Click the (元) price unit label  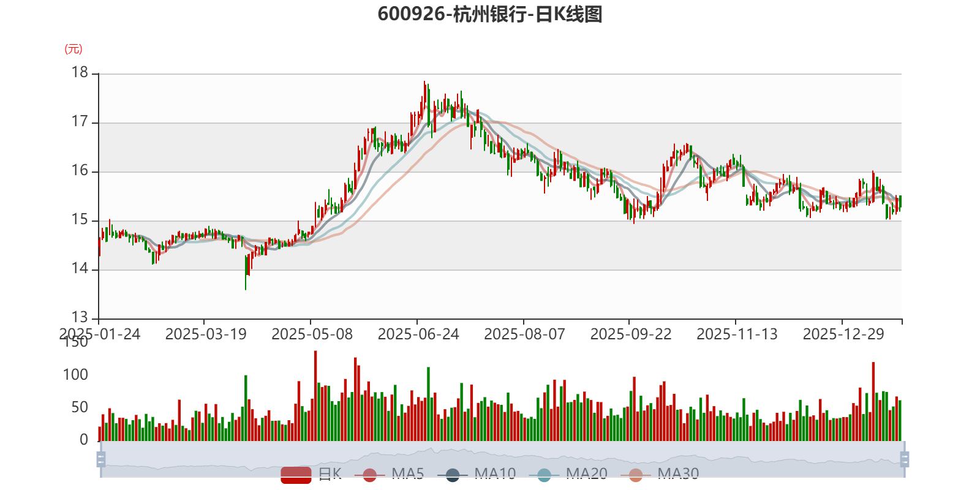[73, 49]
